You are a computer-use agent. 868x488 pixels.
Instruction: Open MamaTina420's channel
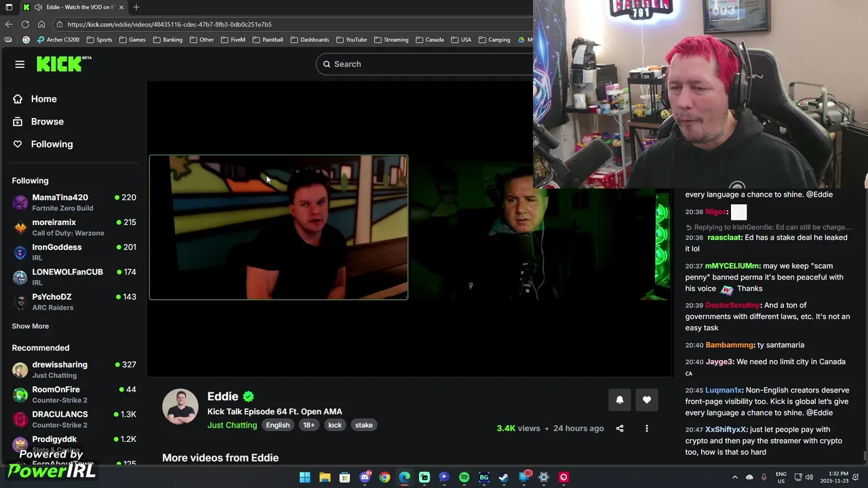[74, 202]
